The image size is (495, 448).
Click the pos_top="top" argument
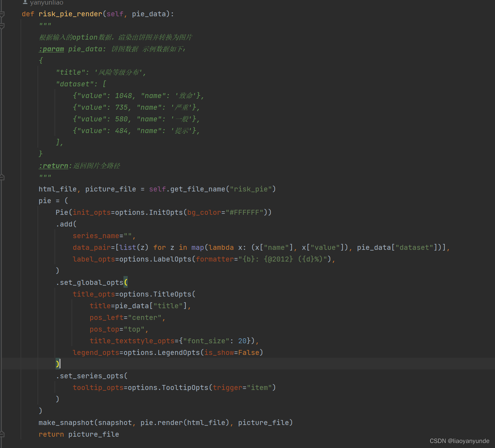117,329
